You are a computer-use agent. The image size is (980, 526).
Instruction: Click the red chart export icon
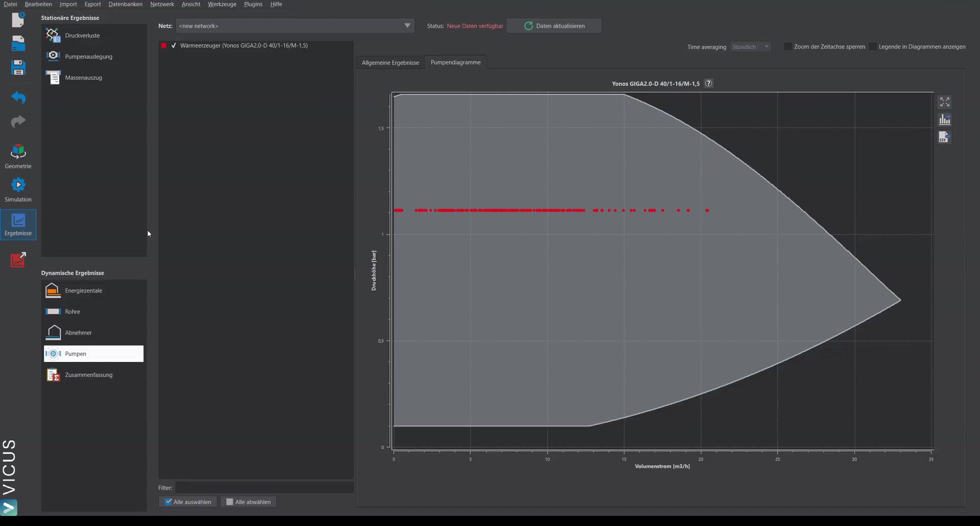18,259
